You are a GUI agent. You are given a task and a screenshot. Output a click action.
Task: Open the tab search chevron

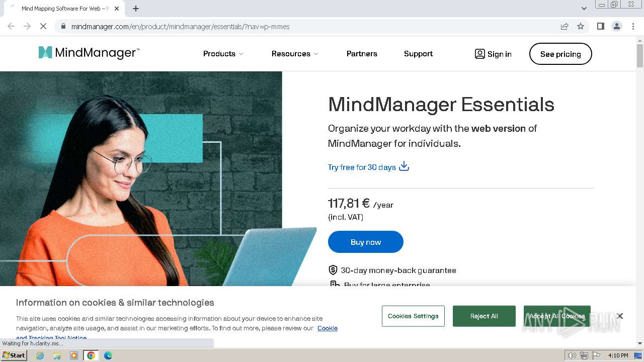(x=584, y=8)
